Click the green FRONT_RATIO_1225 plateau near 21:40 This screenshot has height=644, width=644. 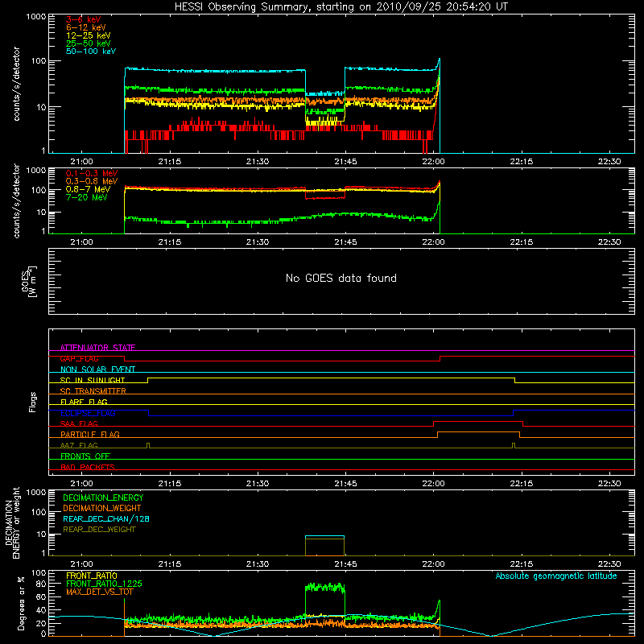[325, 588]
